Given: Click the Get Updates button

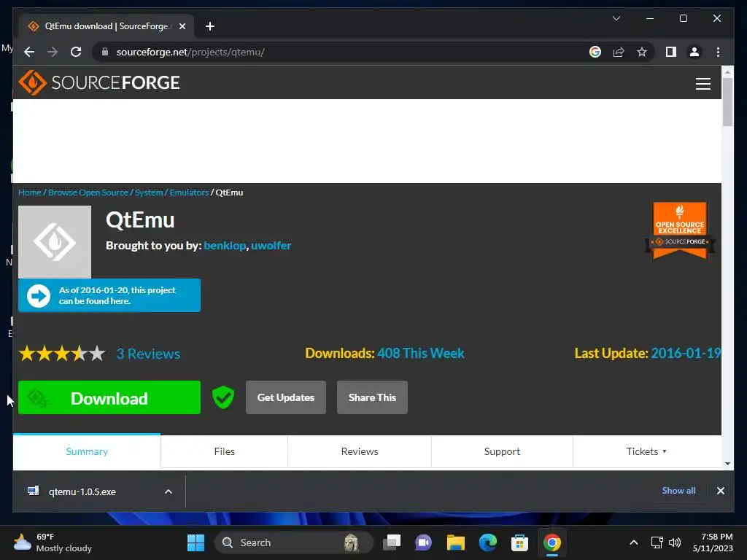Looking at the screenshot, I should coord(286,397).
